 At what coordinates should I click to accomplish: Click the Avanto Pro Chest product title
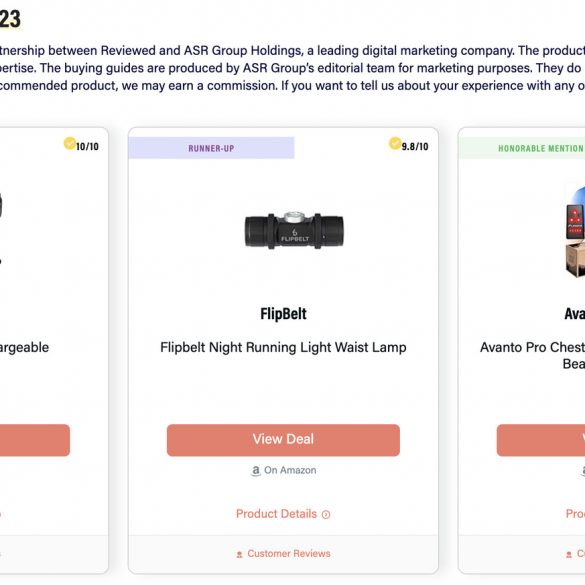click(x=532, y=355)
